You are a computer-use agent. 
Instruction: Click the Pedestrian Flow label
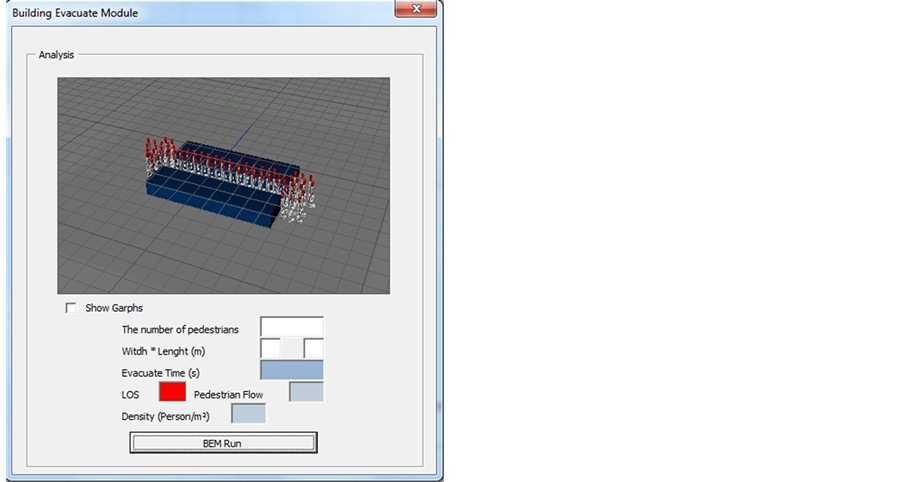point(229,395)
